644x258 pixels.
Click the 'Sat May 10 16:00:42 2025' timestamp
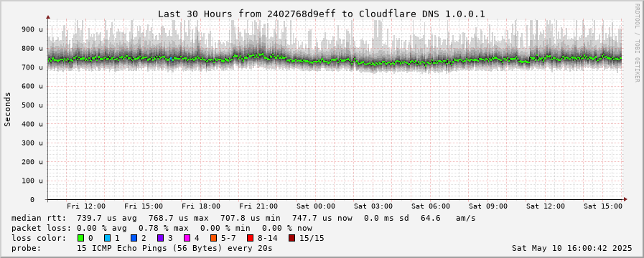click(571, 248)
